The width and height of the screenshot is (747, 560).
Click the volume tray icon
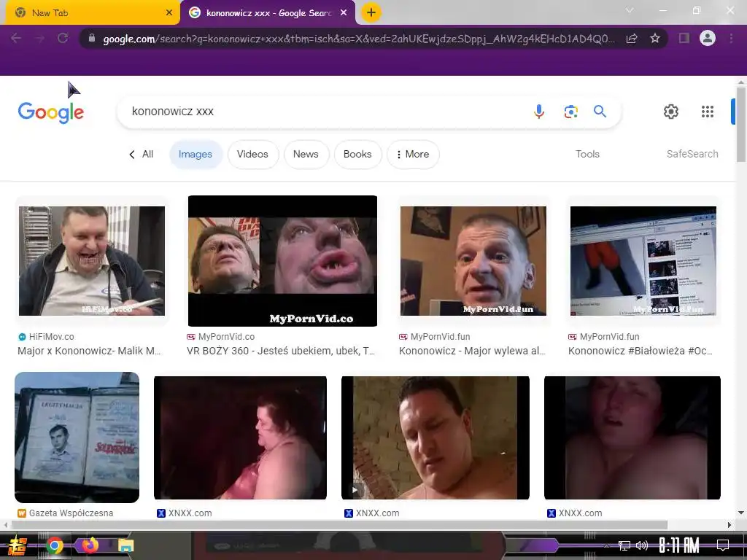(x=642, y=545)
